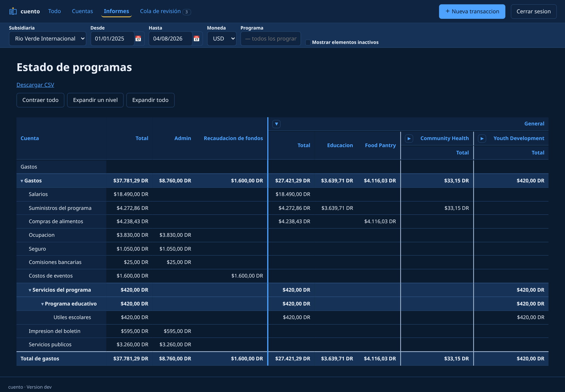Go to the Cuentas tab

click(x=82, y=11)
